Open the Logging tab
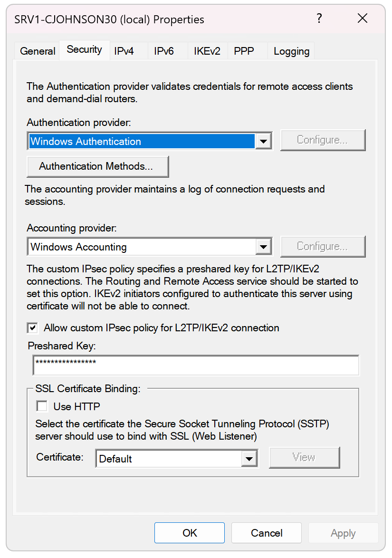 [x=291, y=51]
